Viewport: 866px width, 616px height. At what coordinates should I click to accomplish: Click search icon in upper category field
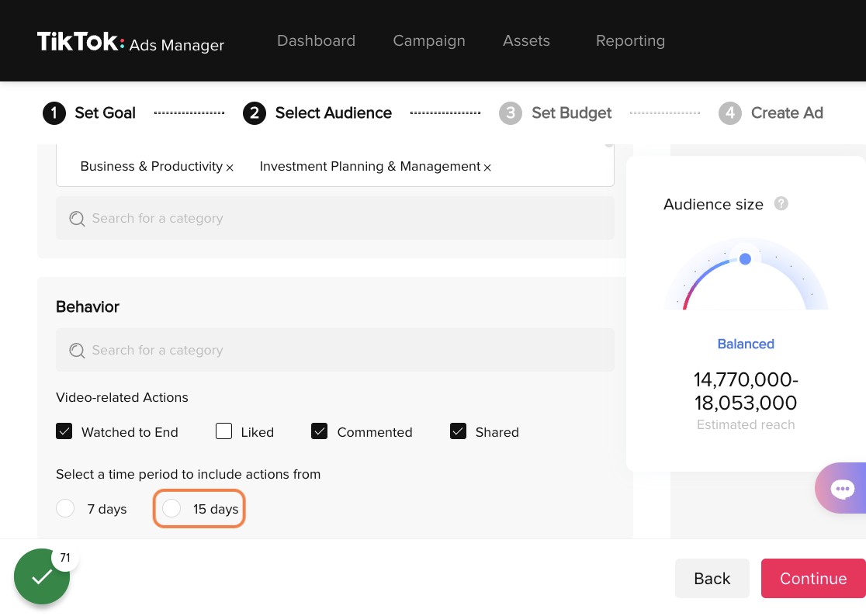click(77, 219)
